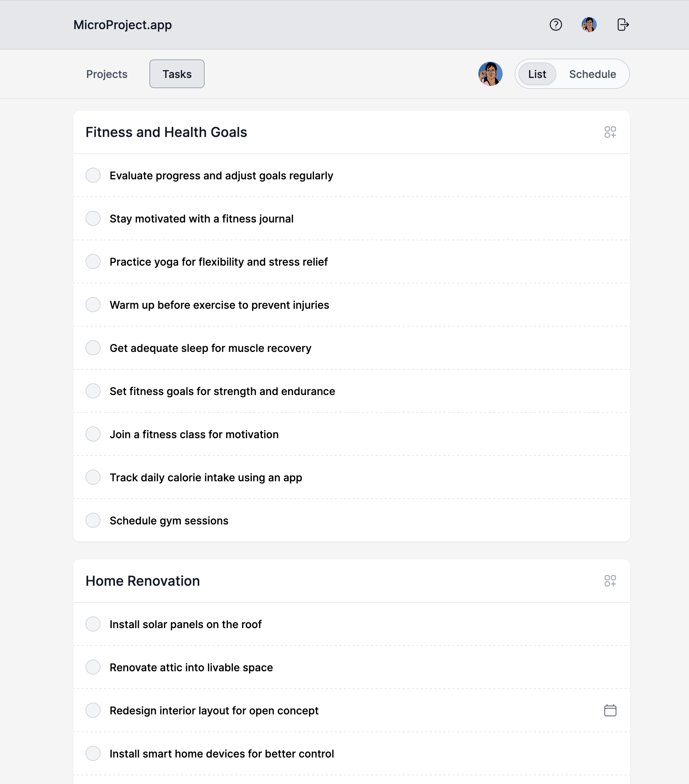Click the MicroProject.app logo title
Screen dimensions: 689x784
coord(123,25)
